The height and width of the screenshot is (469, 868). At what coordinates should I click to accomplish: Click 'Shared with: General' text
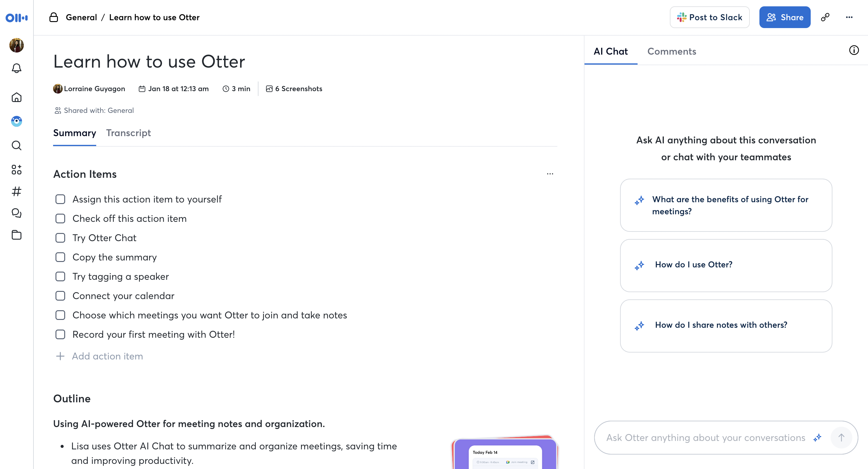tap(99, 110)
